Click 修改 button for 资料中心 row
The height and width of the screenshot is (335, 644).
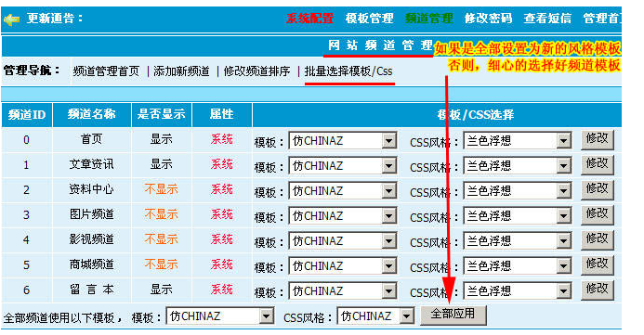[x=598, y=189]
